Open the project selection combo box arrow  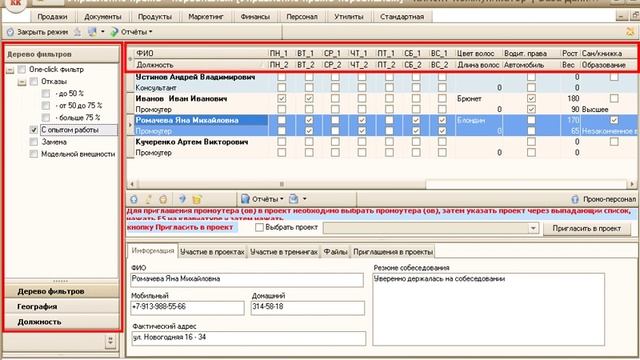[x=533, y=228]
